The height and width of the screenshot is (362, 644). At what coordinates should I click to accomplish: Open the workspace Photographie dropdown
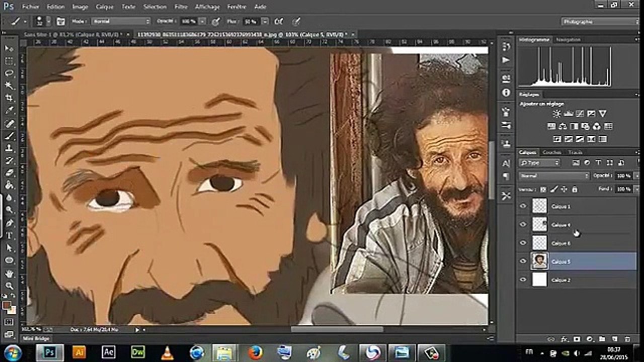(x=599, y=22)
